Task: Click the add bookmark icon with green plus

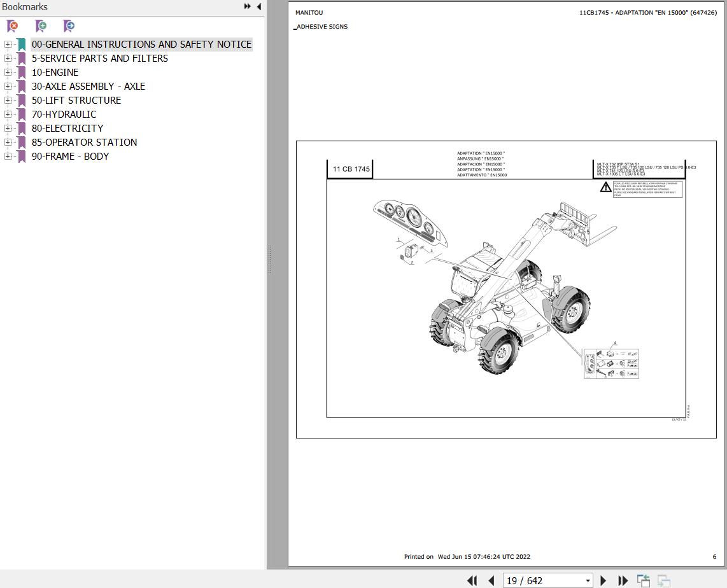Action: (41, 26)
